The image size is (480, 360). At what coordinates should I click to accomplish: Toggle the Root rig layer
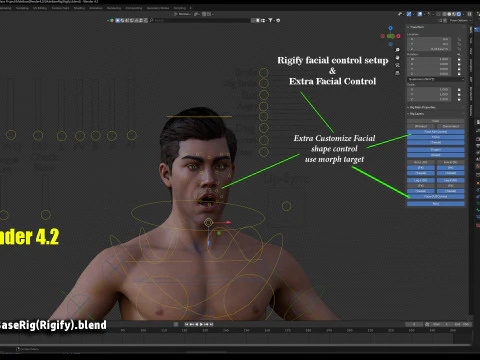tap(435, 204)
